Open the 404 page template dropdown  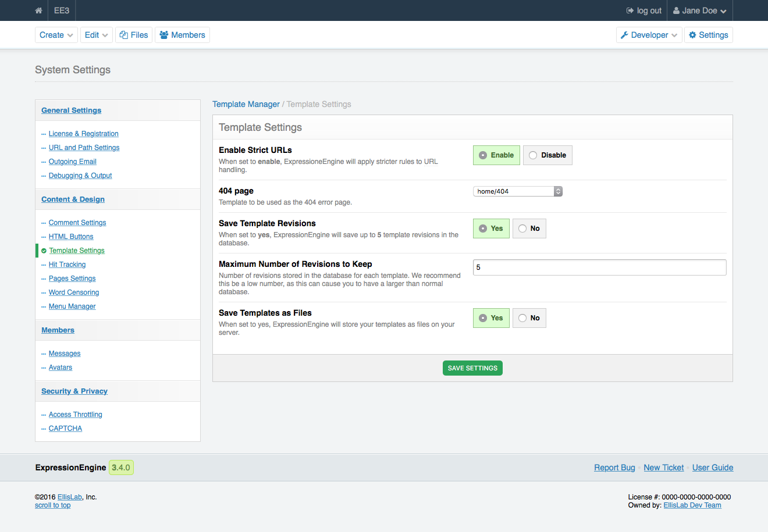[x=517, y=191]
